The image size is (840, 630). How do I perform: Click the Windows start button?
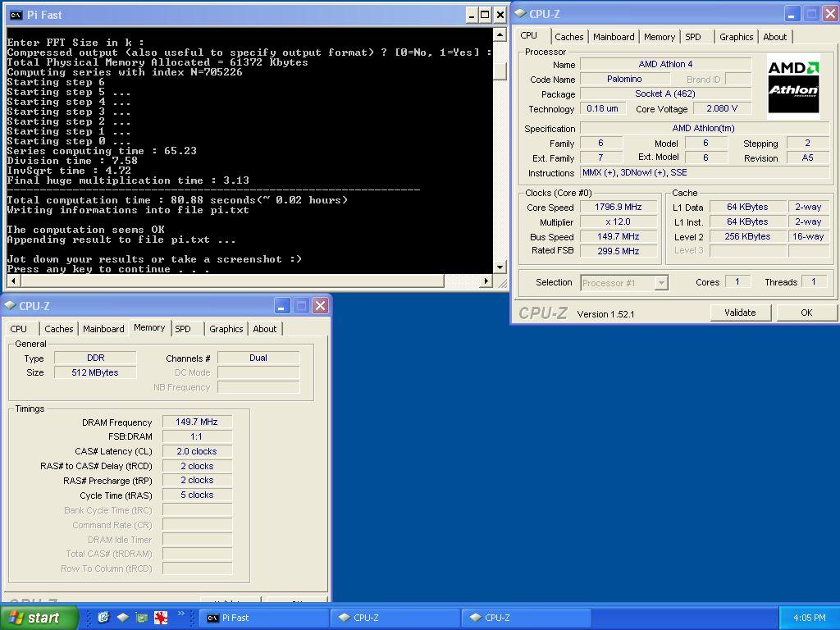(x=39, y=618)
